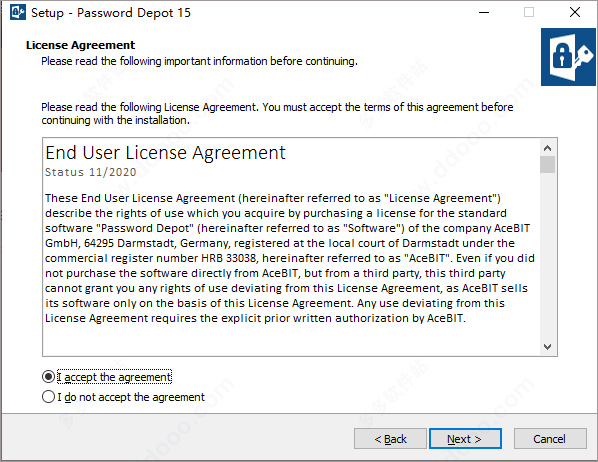Screen dimensions: 598x462
Task: Click the 'License Agreement' page heading
Action: [x=80, y=45]
